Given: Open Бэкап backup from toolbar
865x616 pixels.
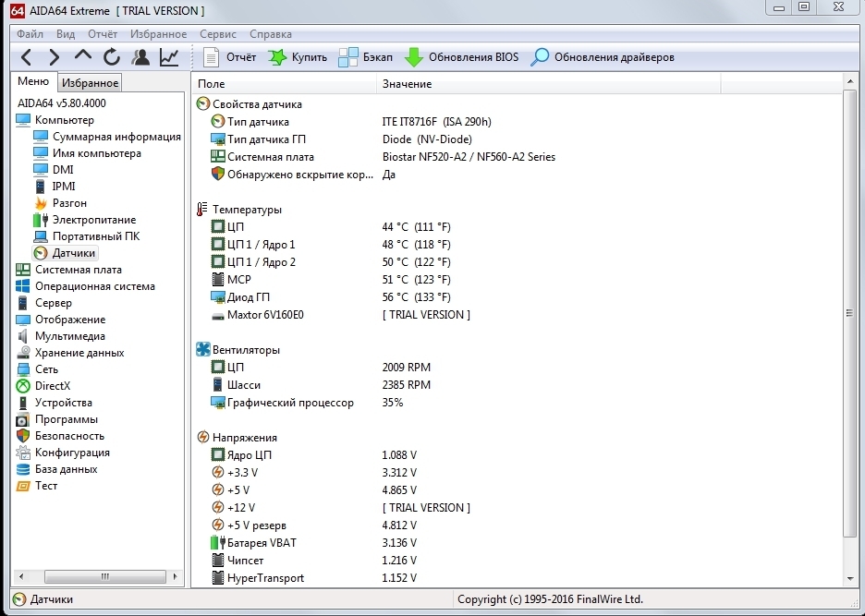Looking at the screenshot, I should click(x=366, y=57).
